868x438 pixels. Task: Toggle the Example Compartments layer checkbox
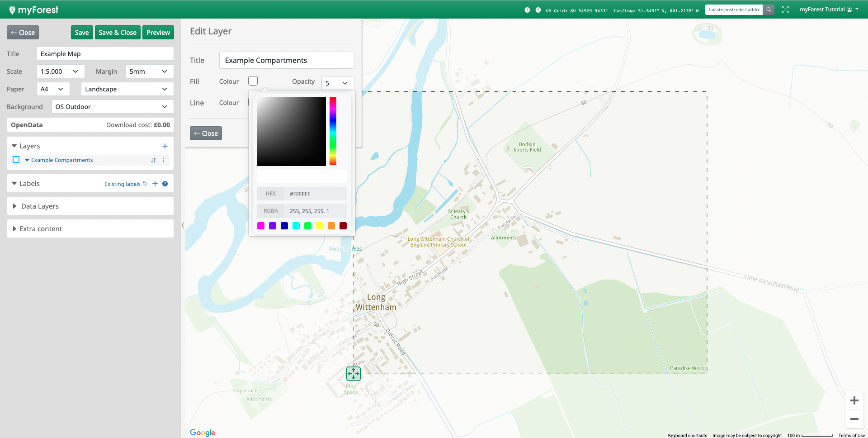pyautogui.click(x=16, y=160)
